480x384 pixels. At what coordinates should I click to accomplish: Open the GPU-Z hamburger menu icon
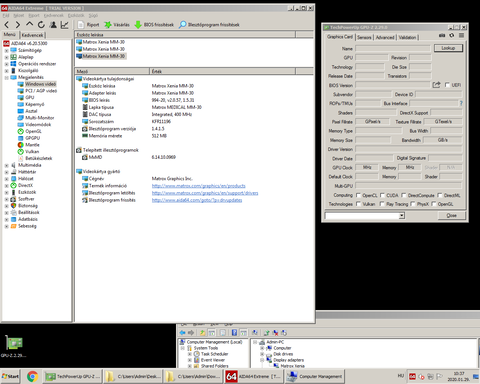coord(461,35)
